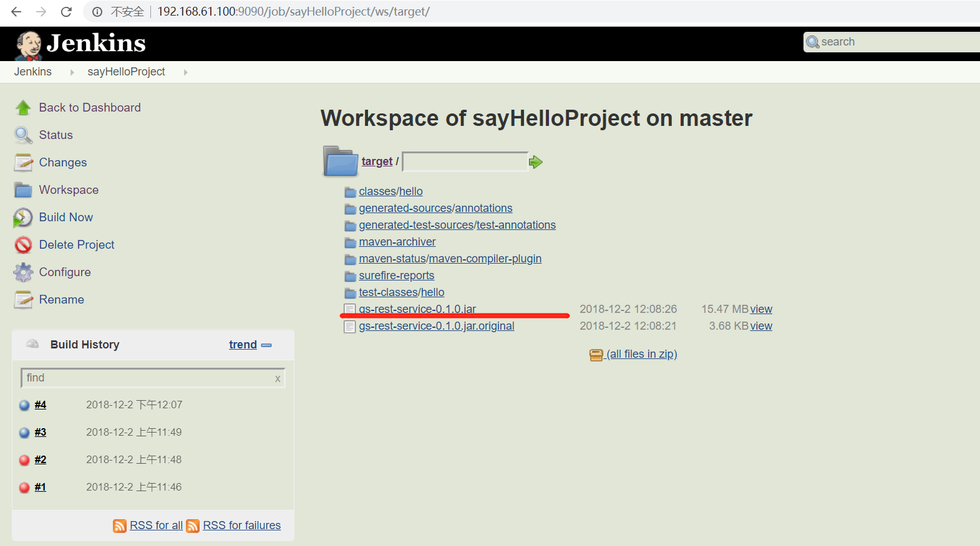Viewport: 980px width, 546px height.
Task: Open the Status page link
Action: [x=56, y=135]
